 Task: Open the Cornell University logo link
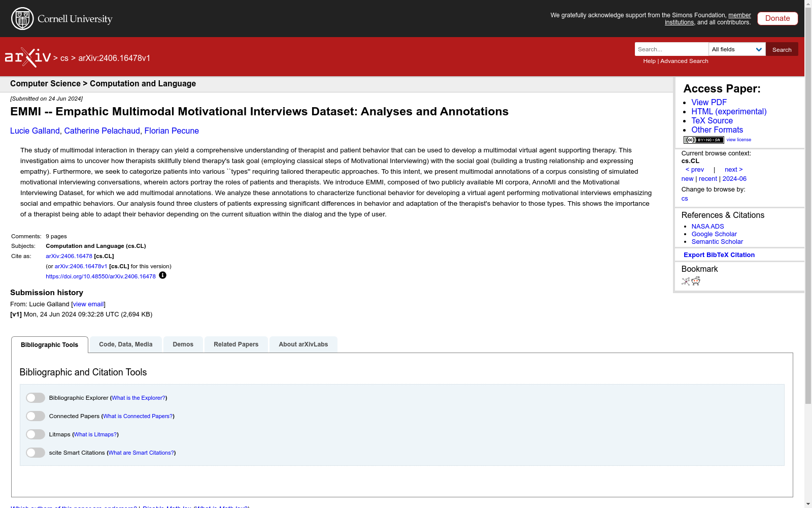click(62, 19)
